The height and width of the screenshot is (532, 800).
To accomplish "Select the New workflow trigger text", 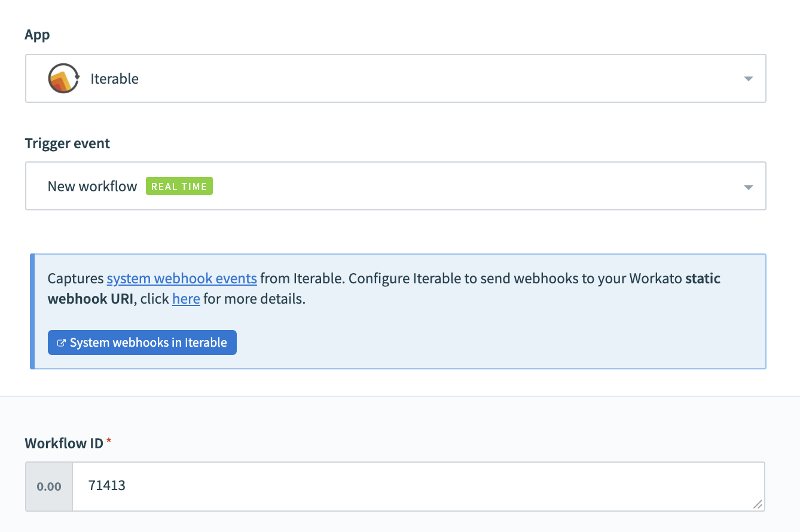I will (92, 186).
